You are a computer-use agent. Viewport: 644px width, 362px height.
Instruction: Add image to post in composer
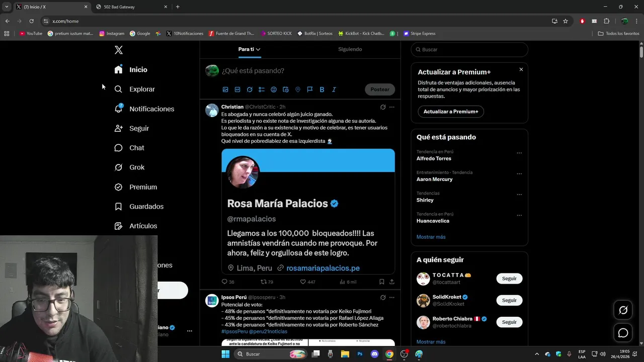click(225, 89)
